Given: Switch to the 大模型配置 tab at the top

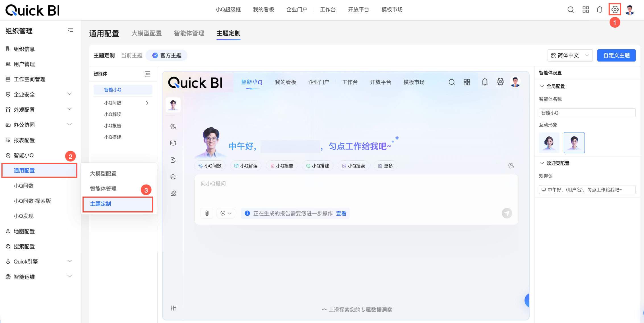Looking at the screenshot, I should click(x=146, y=33).
